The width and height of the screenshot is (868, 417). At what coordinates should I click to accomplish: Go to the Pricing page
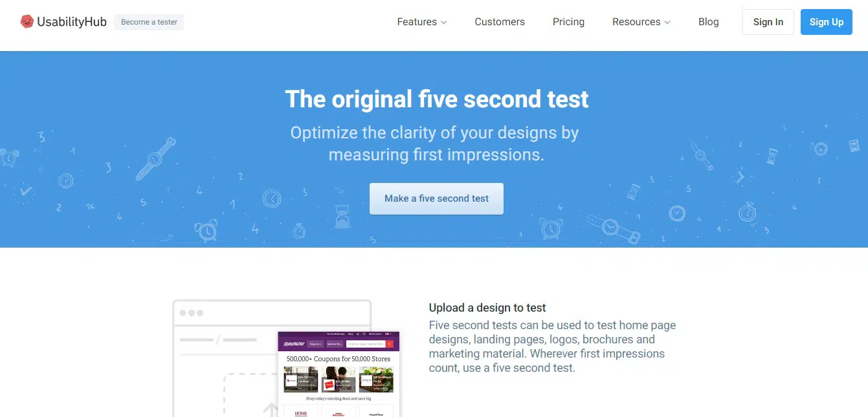coord(568,22)
